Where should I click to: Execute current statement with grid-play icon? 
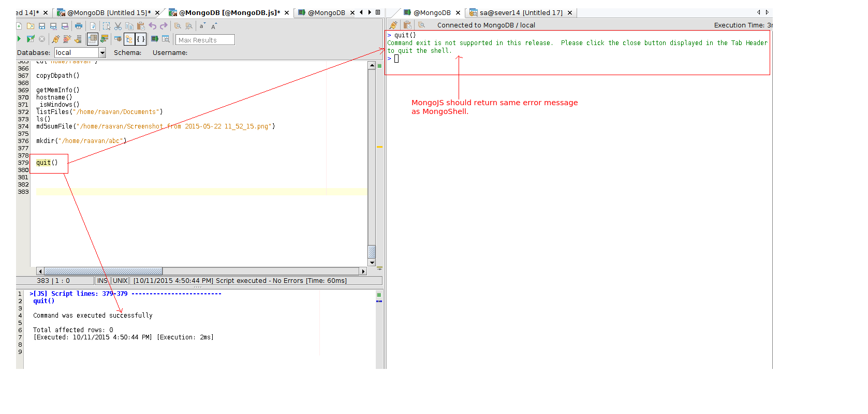point(31,39)
